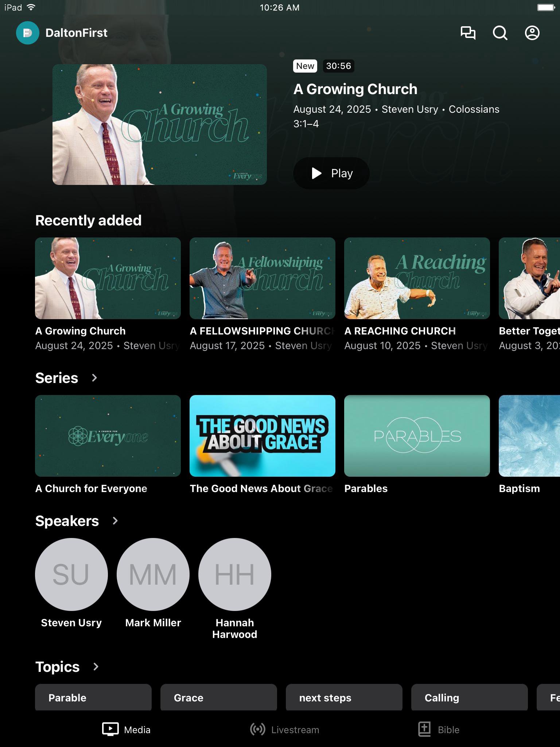This screenshot has width=560, height=747.
Task: Select the Grace topic button
Action: tap(218, 697)
